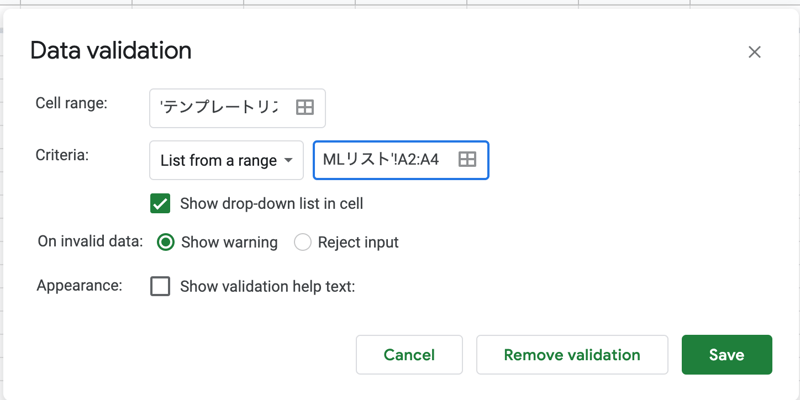Save the data validation settings
Screen dimensions: 800x400
tap(726, 355)
